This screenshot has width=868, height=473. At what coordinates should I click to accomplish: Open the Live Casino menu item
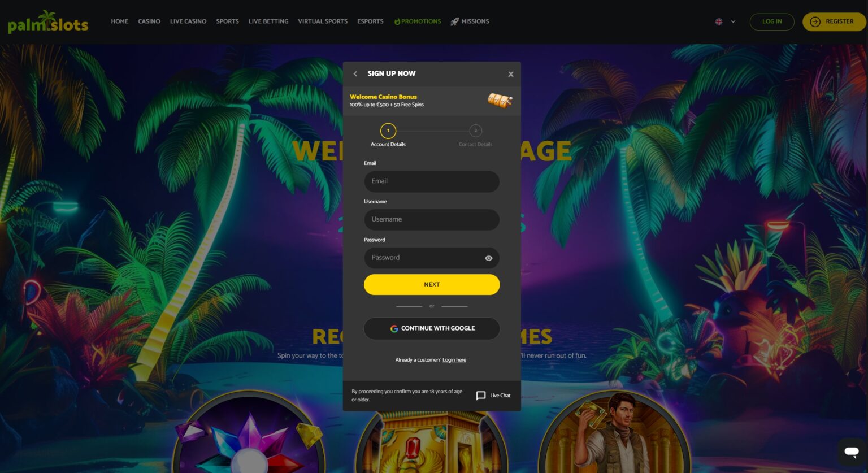(x=188, y=21)
